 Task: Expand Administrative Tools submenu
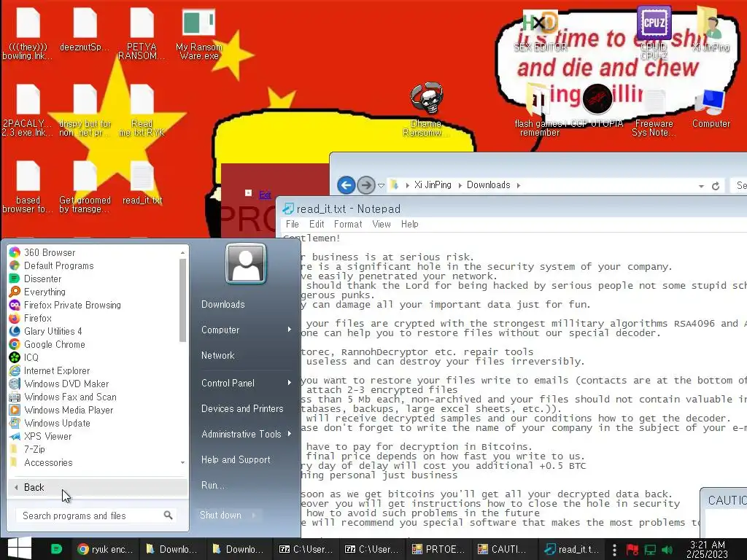point(289,434)
